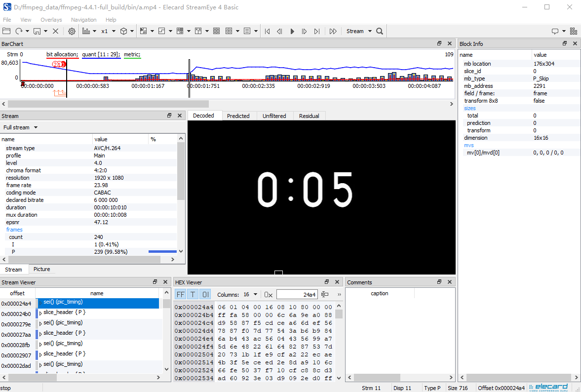Close the Block Info panel
581x392 pixels.
click(575, 43)
